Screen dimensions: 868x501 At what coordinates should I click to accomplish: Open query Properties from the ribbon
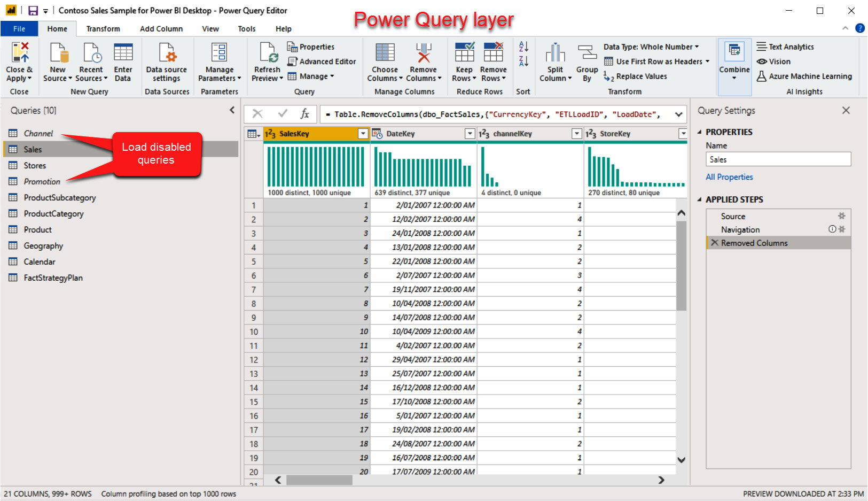(311, 47)
